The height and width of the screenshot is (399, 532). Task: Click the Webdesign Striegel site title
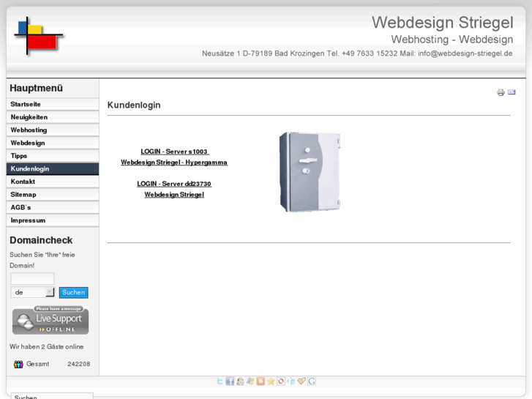443,23
